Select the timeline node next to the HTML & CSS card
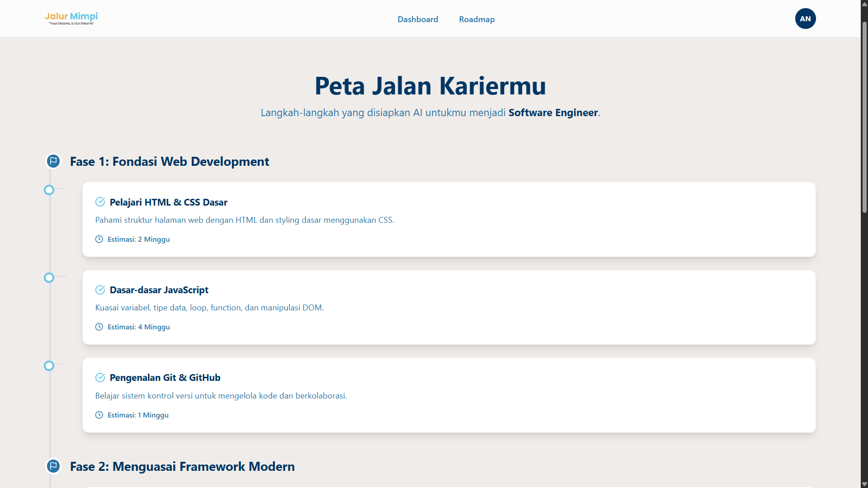The image size is (868, 488). pyautogui.click(x=49, y=190)
